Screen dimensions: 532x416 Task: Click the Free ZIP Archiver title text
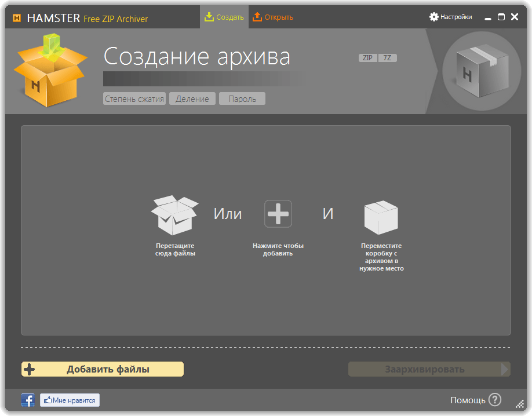(x=116, y=19)
